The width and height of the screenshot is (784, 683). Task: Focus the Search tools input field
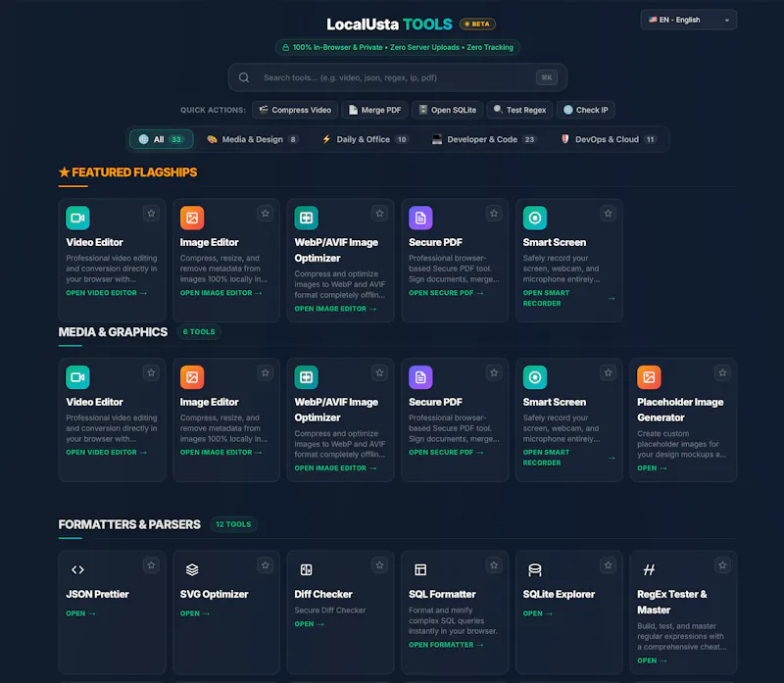click(x=398, y=77)
